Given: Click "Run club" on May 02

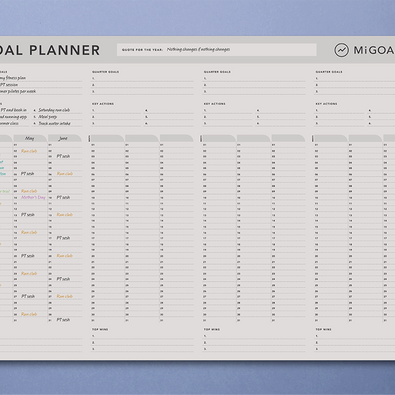Looking at the screenshot, I should [29, 151].
